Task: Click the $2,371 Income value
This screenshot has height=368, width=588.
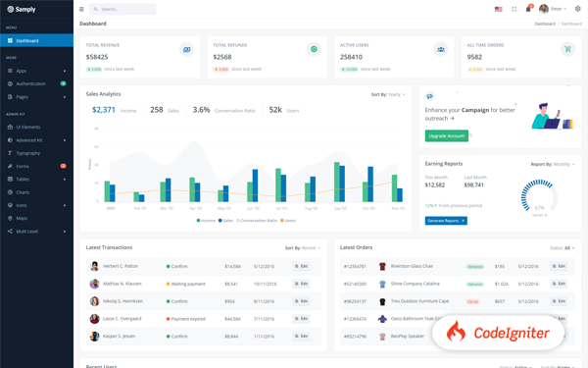Action: 104,110
